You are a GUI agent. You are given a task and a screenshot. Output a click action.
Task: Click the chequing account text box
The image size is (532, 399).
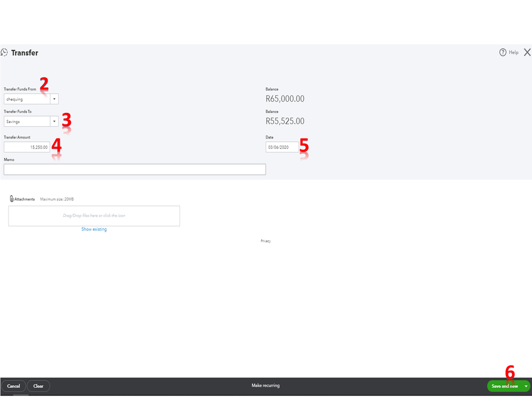point(27,99)
